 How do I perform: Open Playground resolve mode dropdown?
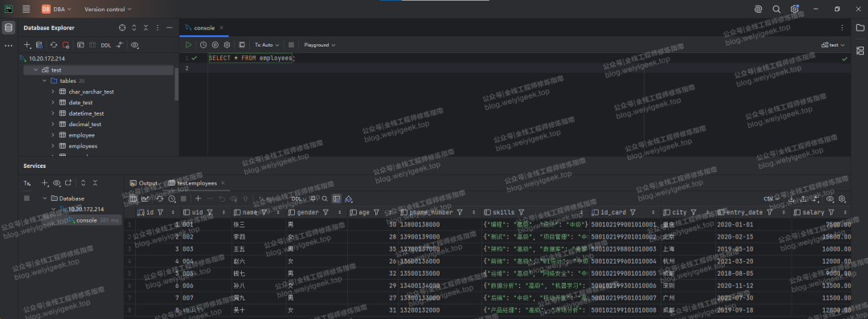tap(319, 45)
